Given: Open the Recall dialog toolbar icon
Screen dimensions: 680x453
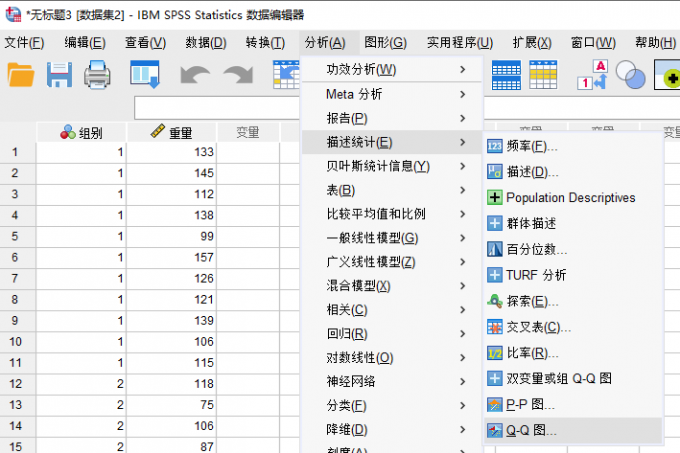Looking at the screenshot, I should [x=145, y=75].
